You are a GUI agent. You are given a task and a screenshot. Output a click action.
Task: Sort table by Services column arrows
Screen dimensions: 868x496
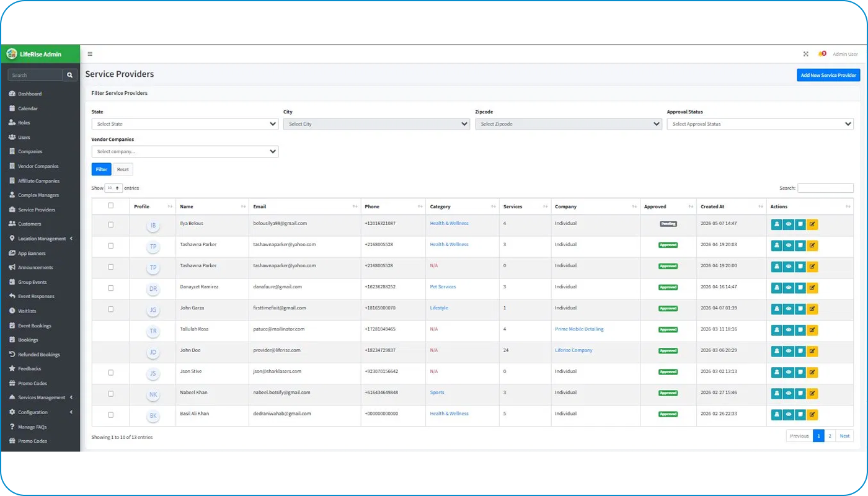[x=545, y=206]
